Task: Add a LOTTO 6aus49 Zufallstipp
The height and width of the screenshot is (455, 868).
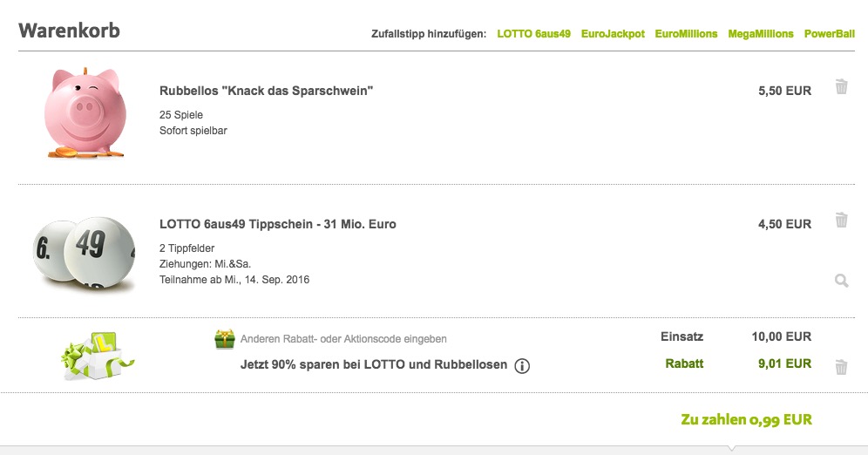Action: (x=533, y=34)
